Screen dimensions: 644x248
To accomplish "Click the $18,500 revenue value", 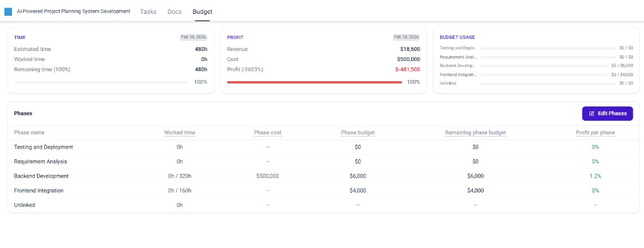I will click(x=410, y=49).
